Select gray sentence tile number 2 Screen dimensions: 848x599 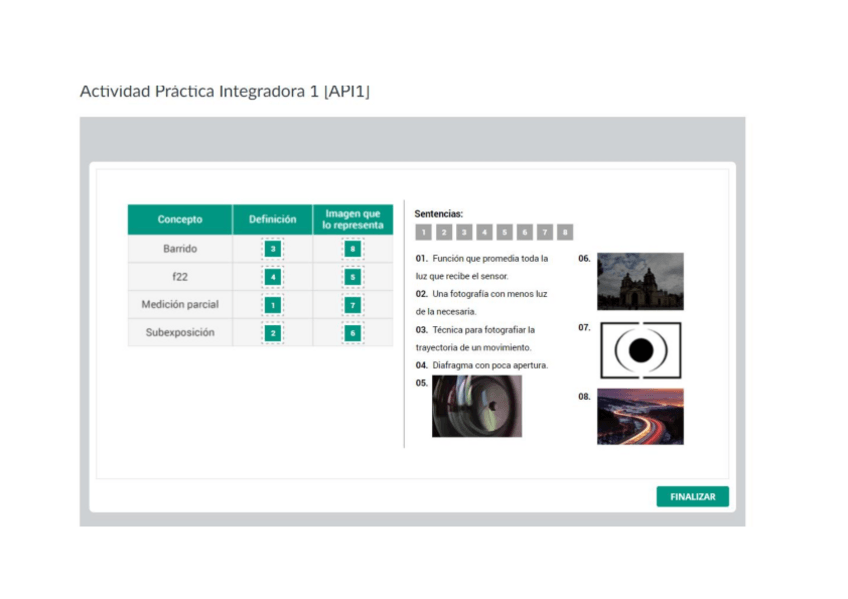pyautogui.click(x=443, y=232)
